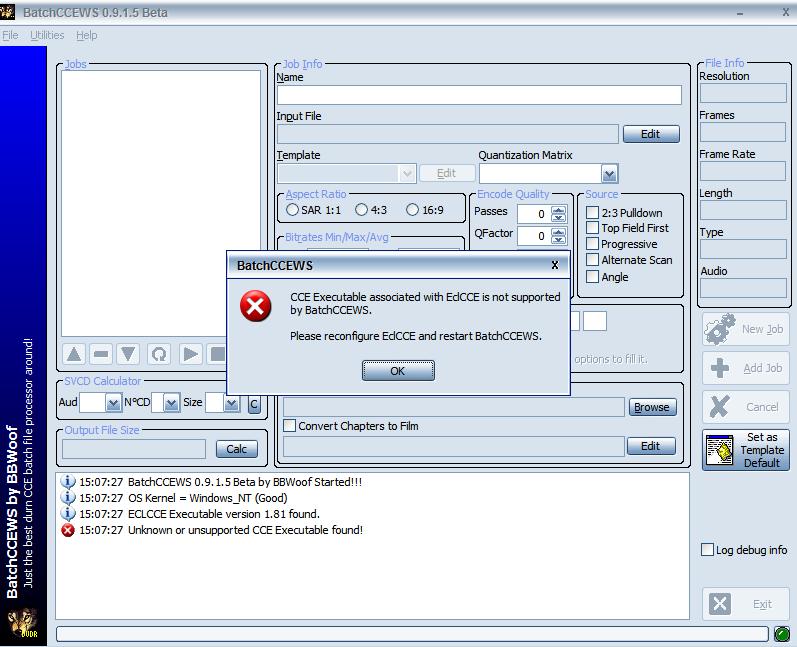Viewport: 797px width, 647px height.
Task: Click the Exit button
Action: (746, 604)
